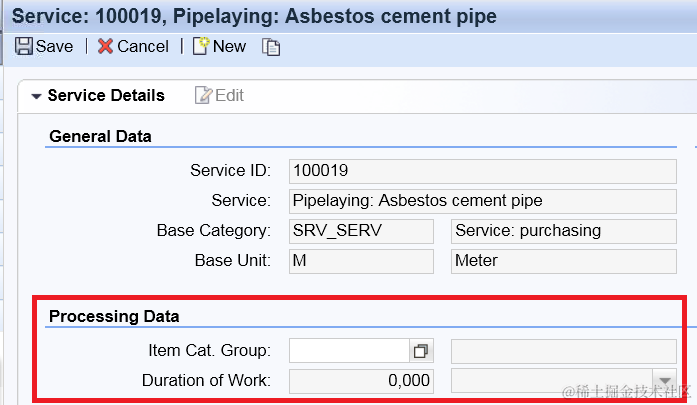Click the Duration of Work value field
This screenshot has height=405, width=697.
coord(361,380)
